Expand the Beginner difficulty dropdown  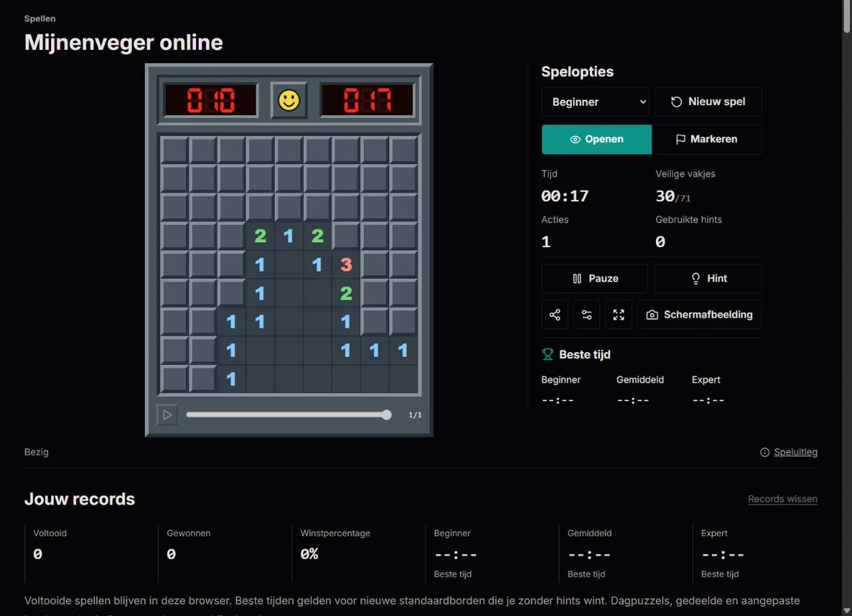click(595, 101)
